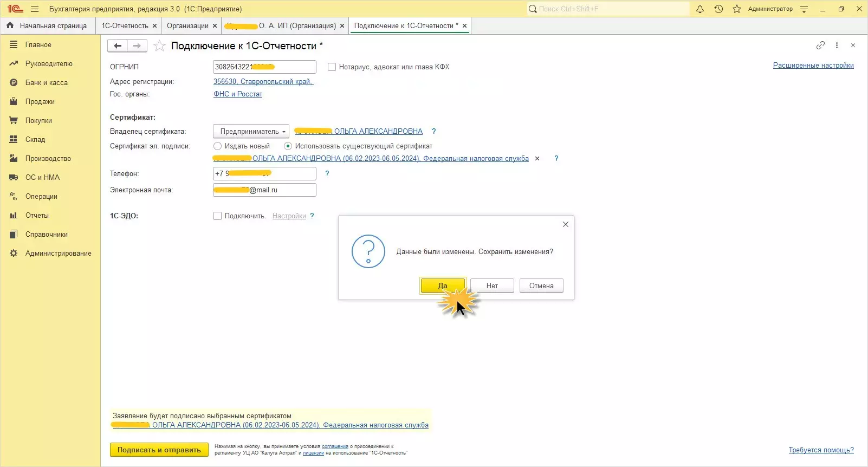Open help question mark for 1С-ЭДО

(312, 216)
